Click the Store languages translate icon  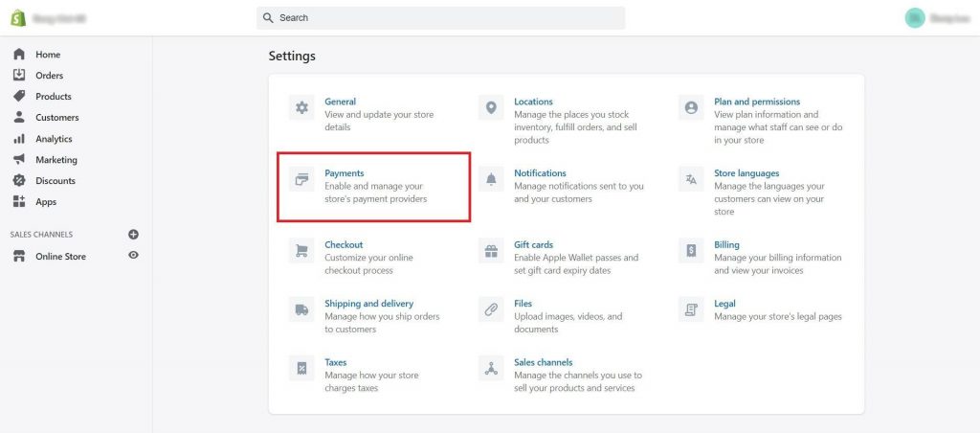coord(691,179)
